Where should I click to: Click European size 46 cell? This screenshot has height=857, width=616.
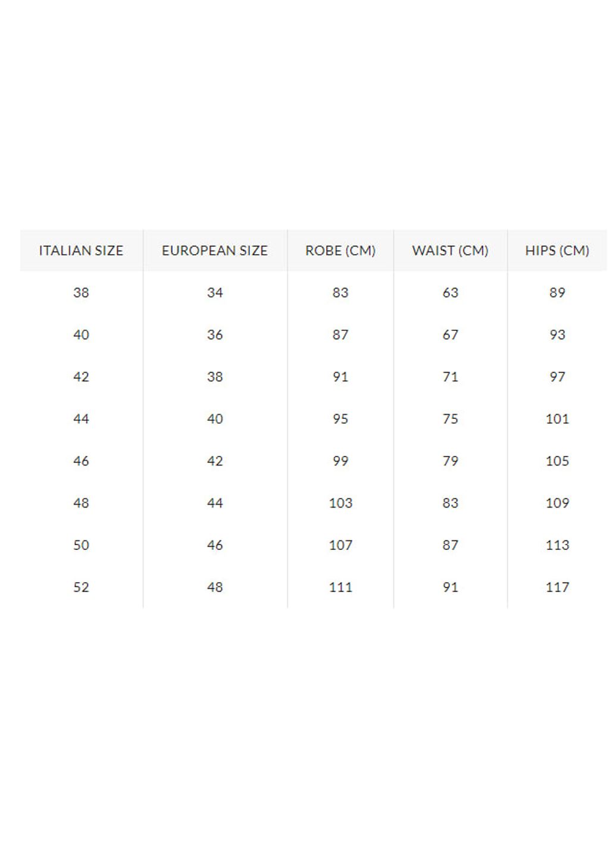(215, 545)
